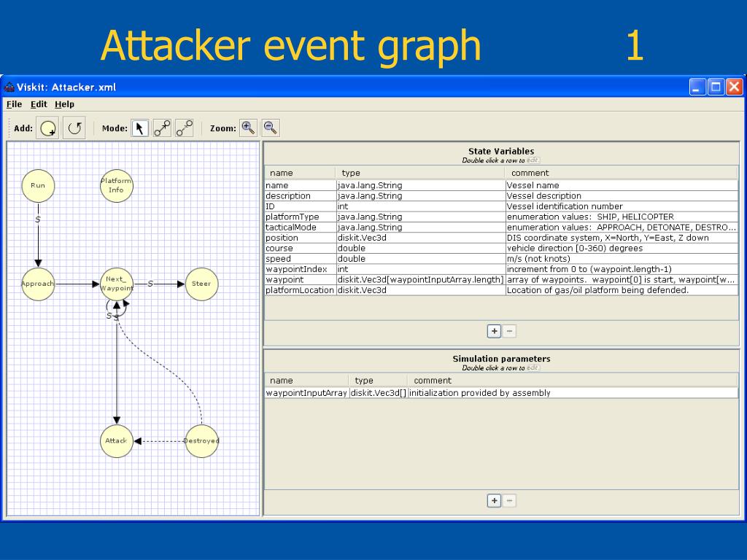
Task: Enable the select arrow mode
Action: click(x=140, y=128)
